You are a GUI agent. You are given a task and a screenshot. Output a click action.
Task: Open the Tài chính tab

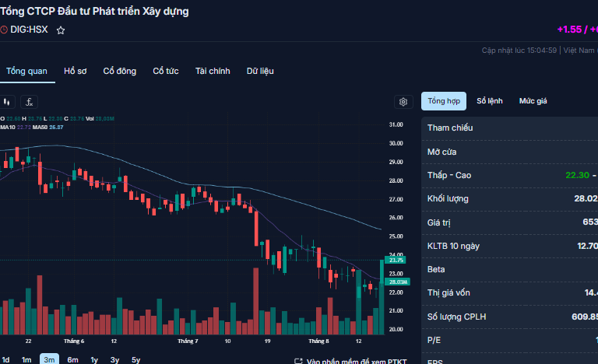213,72
